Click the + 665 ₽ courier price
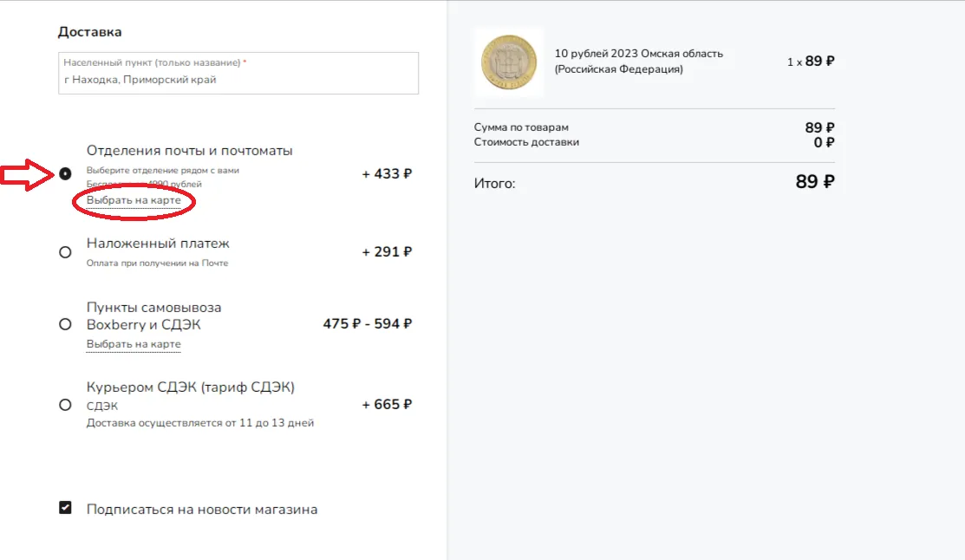Image resolution: width=965 pixels, height=560 pixels. (387, 404)
